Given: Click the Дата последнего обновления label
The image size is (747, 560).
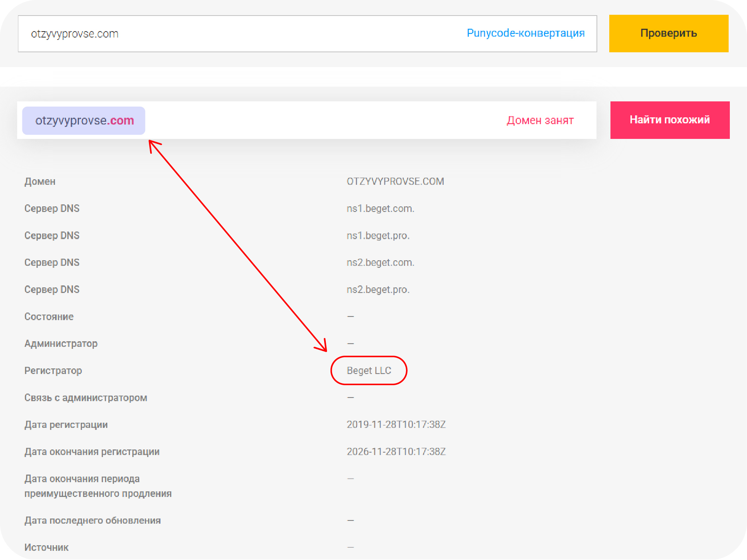Looking at the screenshot, I should [x=92, y=520].
